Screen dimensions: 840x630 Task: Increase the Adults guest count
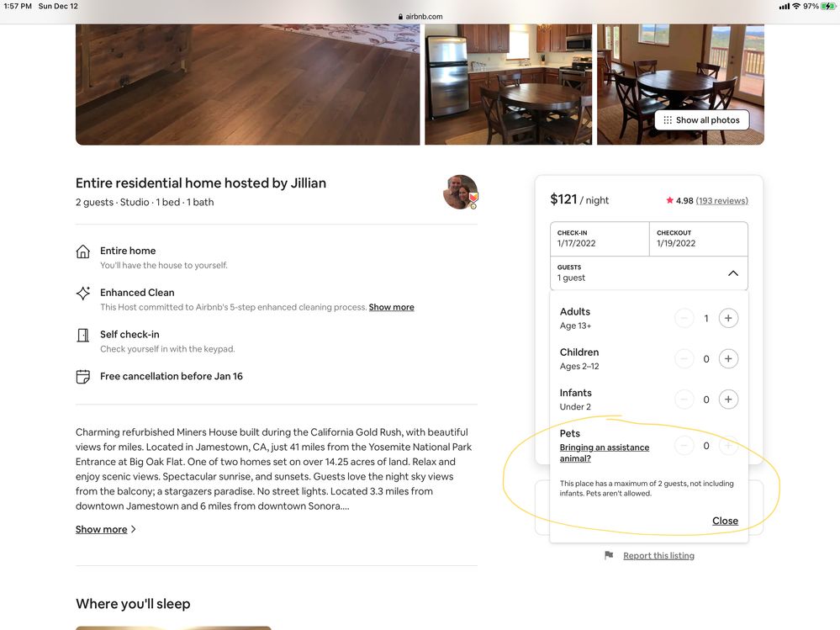point(728,318)
